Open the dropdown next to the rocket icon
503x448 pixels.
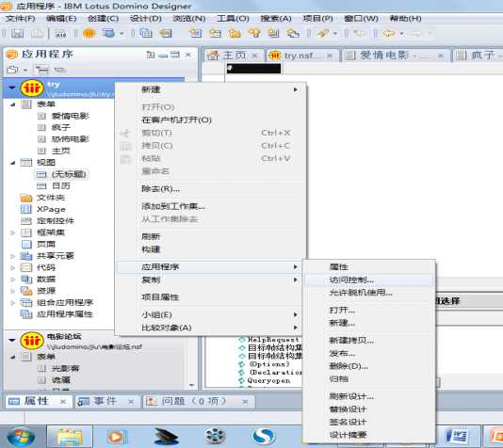[335, 33]
